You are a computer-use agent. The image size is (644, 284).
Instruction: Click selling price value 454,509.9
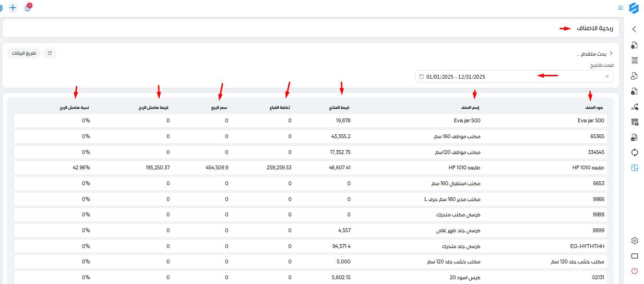216,168
